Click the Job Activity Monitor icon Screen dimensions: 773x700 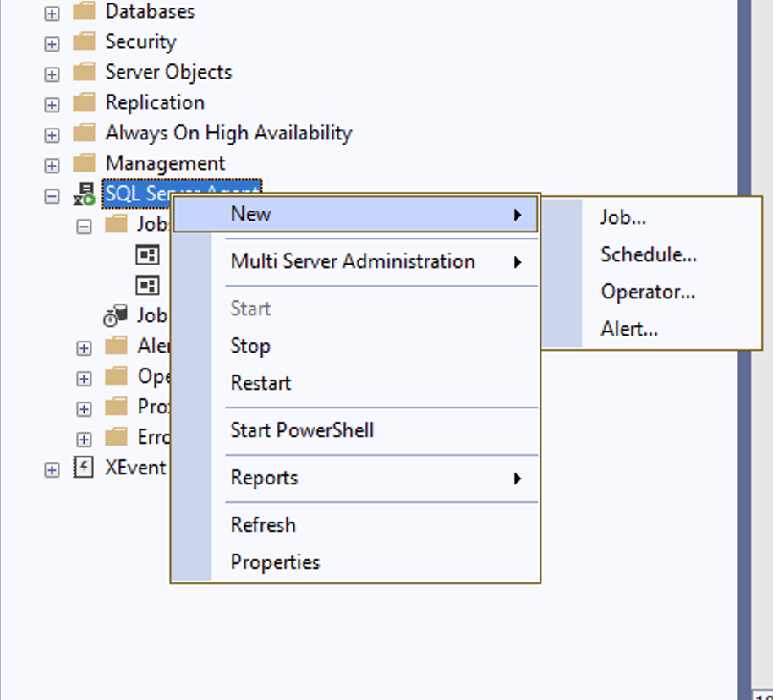116,315
